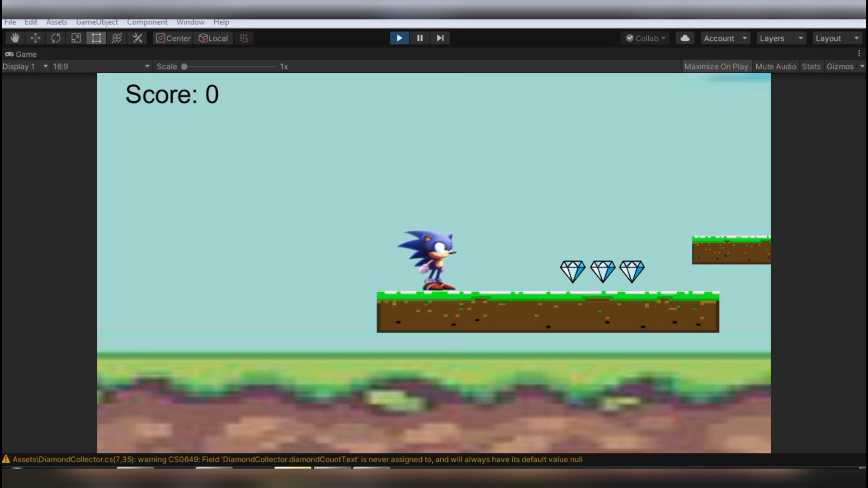
Task: Open the Component menu
Action: [147, 22]
